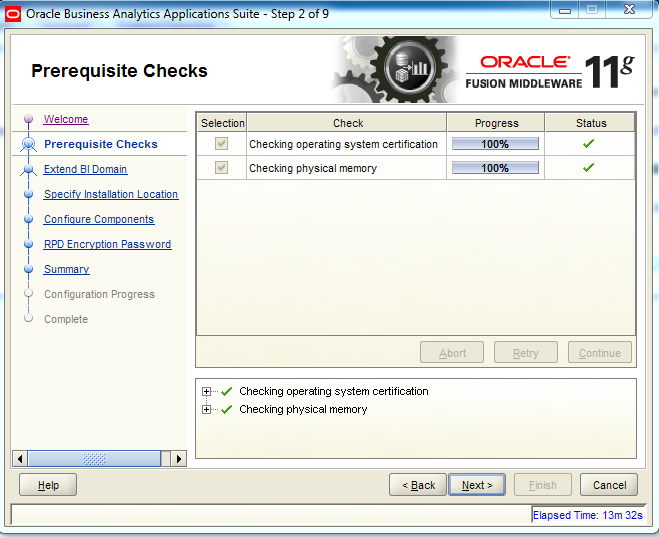This screenshot has height=538, width=659.
Task: Maximize the installer window
Action: [x=592, y=10]
